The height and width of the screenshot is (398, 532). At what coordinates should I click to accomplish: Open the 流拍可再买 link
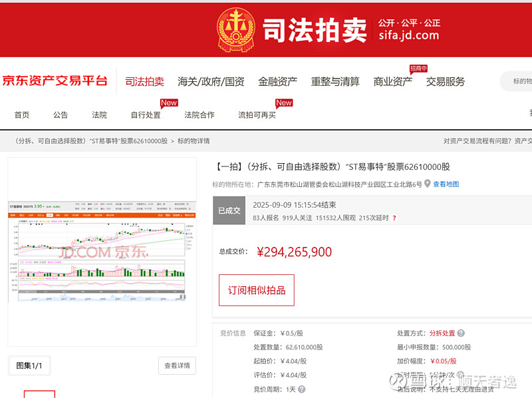tap(257, 114)
